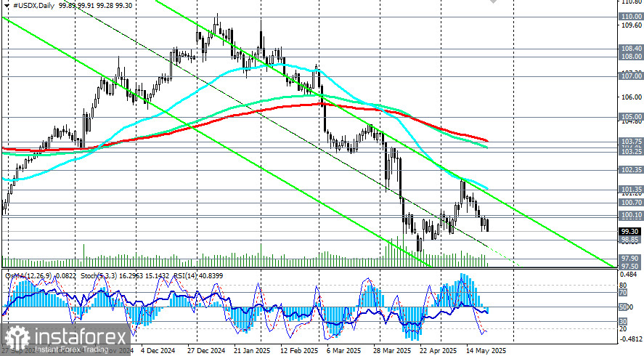This screenshot has height=356, width=644.
Task: Click the 107.00 price level label
Action: click(631, 76)
